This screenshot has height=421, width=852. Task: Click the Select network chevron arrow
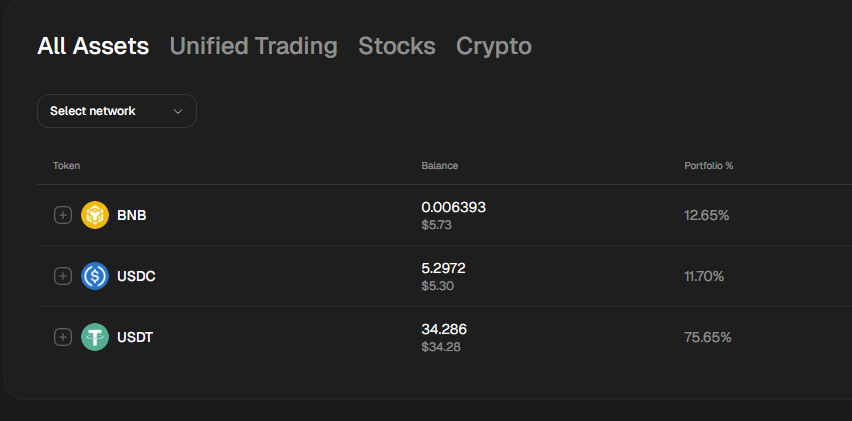[x=178, y=111]
